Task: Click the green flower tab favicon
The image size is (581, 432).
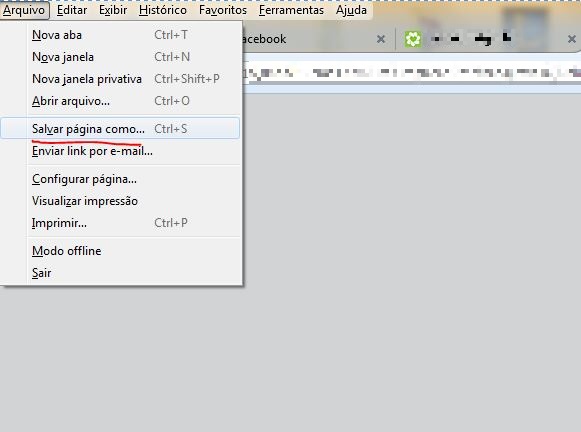Action: (412, 39)
